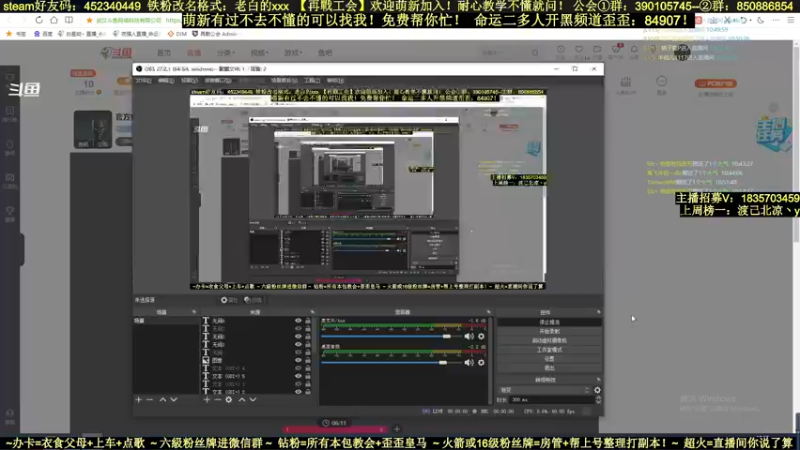Open transition properties gear icon
This screenshot has height=450, width=800.
coord(597,390)
